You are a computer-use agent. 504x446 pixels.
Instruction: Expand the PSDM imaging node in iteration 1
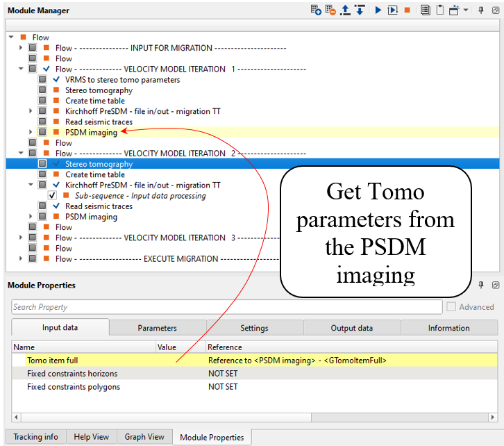pos(31,132)
